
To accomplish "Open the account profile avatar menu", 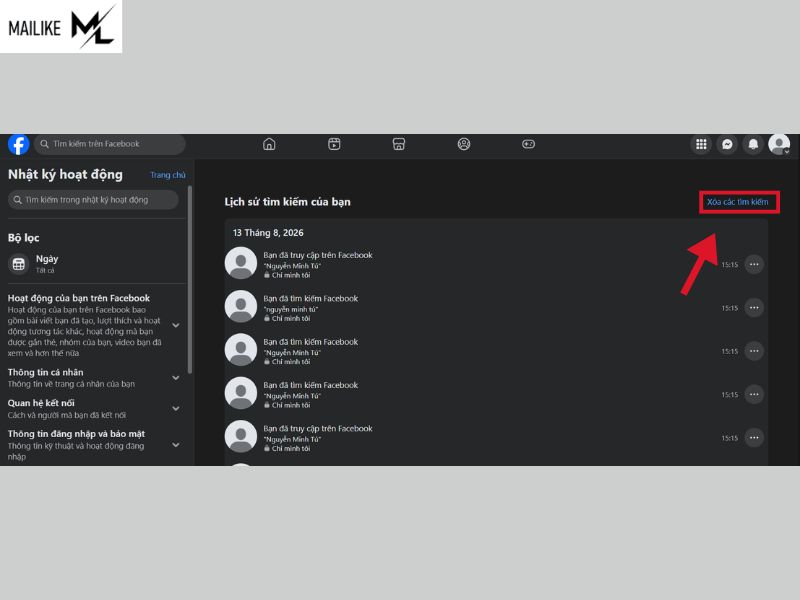I will coord(779,144).
